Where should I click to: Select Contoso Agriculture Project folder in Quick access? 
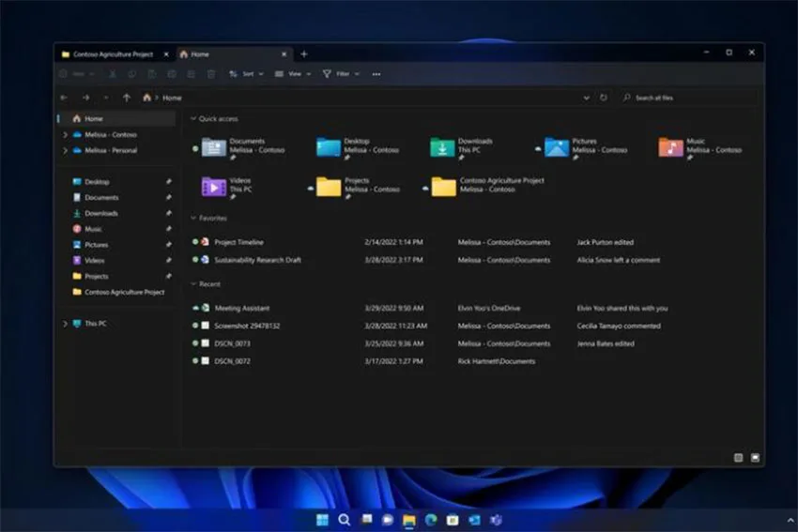tap(444, 187)
